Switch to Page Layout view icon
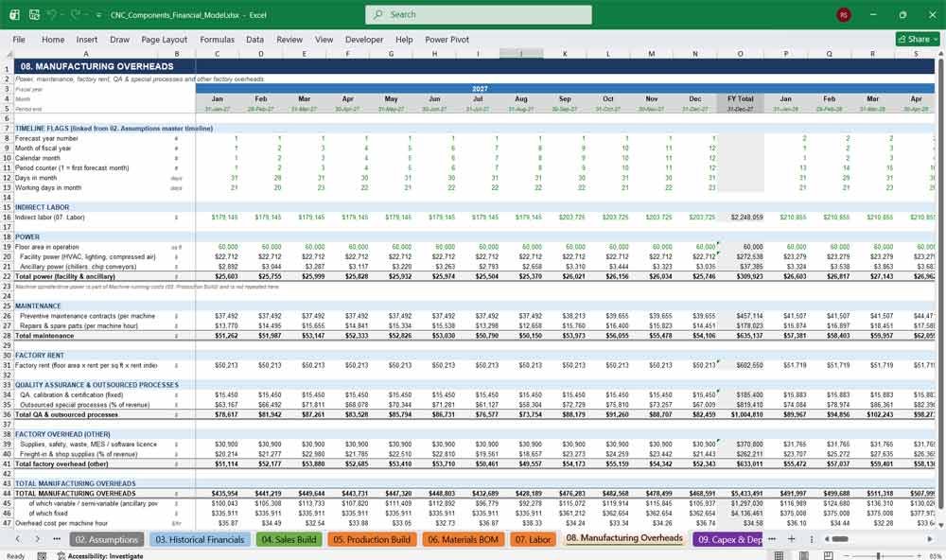946x560 pixels. click(x=803, y=556)
